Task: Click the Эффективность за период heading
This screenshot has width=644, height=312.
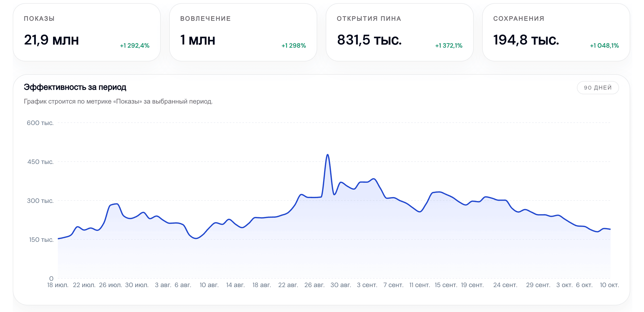Action: [x=75, y=87]
